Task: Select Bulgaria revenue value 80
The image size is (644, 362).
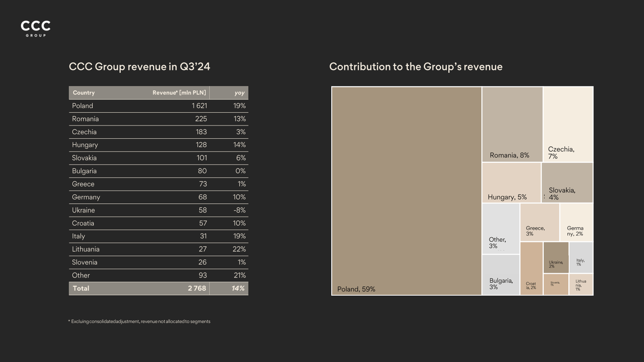Action: (202, 171)
